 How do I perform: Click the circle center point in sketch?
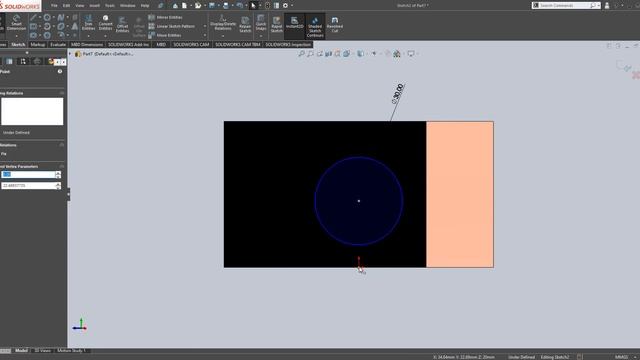click(359, 201)
